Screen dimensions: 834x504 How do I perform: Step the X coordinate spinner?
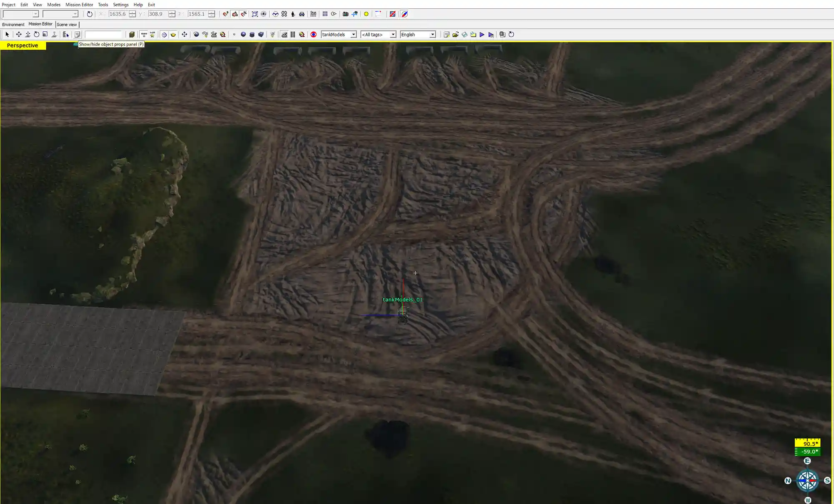[x=132, y=14]
